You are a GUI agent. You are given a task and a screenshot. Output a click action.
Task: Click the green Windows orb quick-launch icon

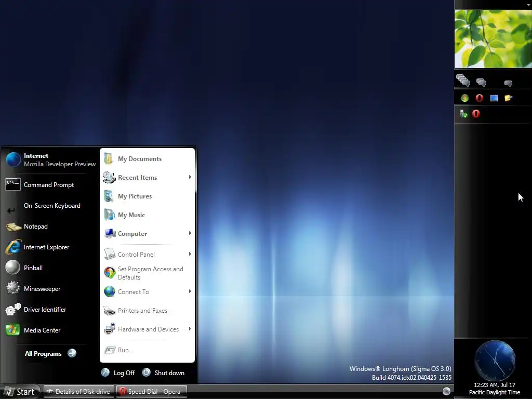coord(464,98)
